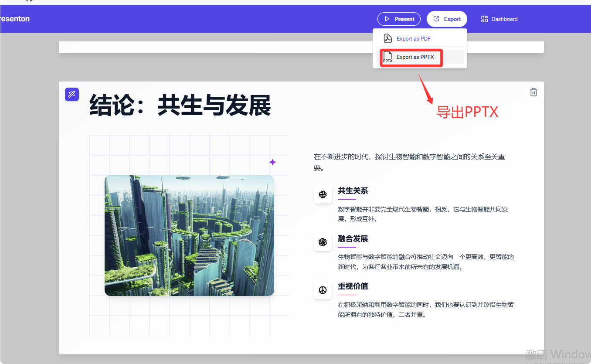Click the OpenAI logo icon beside 融合发展
The height and width of the screenshot is (364, 591).
point(323,242)
